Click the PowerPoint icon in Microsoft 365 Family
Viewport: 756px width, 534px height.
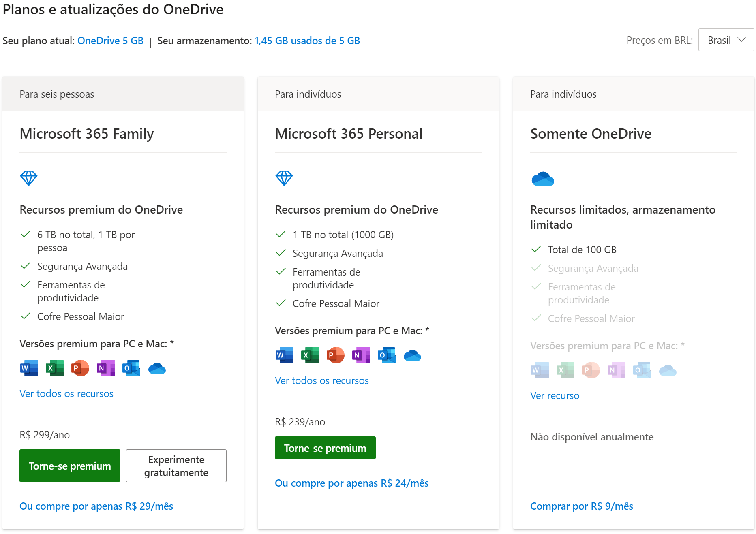pyautogui.click(x=80, y=368)
